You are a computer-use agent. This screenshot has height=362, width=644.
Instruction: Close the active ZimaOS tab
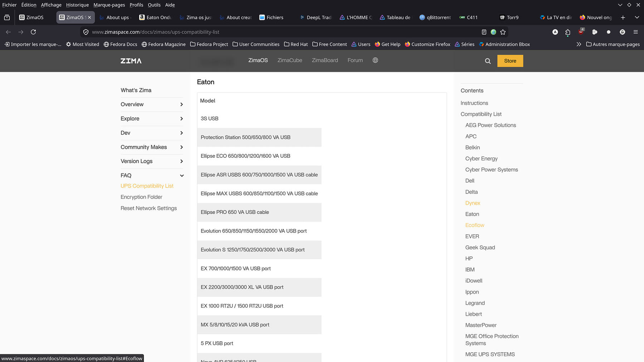[89, 18]
